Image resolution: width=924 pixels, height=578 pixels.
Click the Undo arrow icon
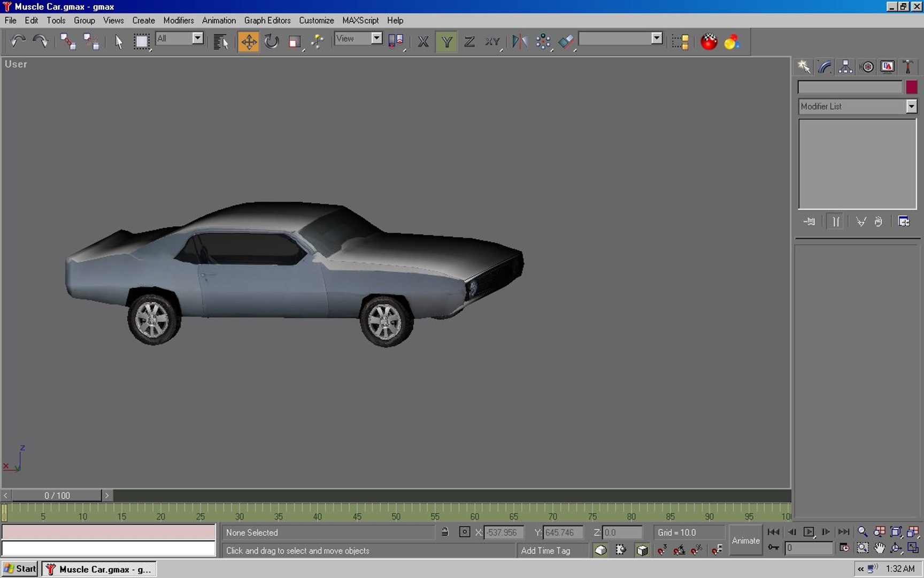coord(18,41)
